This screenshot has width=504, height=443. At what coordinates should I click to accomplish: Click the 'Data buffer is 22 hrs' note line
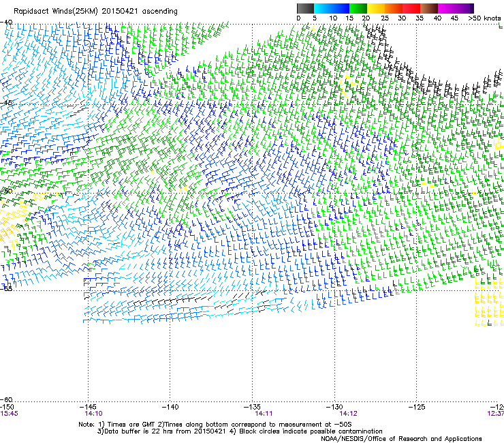(240, 431)
